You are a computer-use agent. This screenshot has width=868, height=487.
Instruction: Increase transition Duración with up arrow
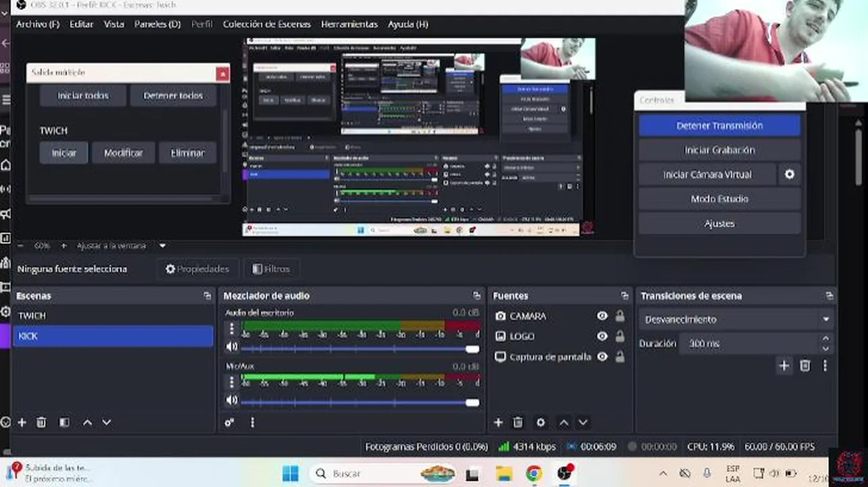coord(825,339)
